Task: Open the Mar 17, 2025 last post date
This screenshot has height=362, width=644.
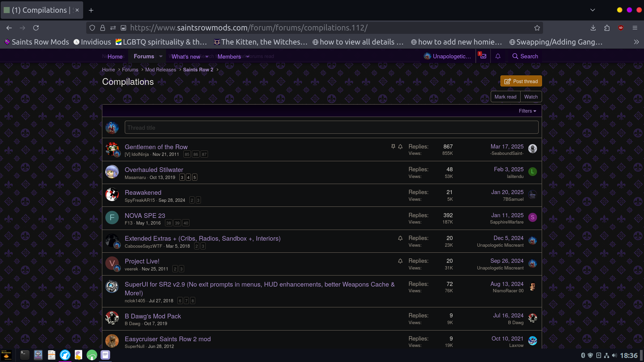Action: click(507, 146)
